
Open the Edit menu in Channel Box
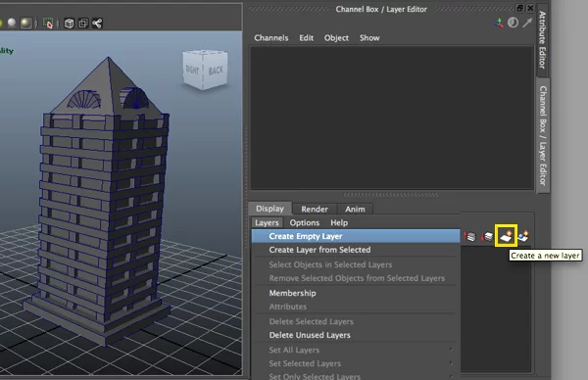pos(306,38)
